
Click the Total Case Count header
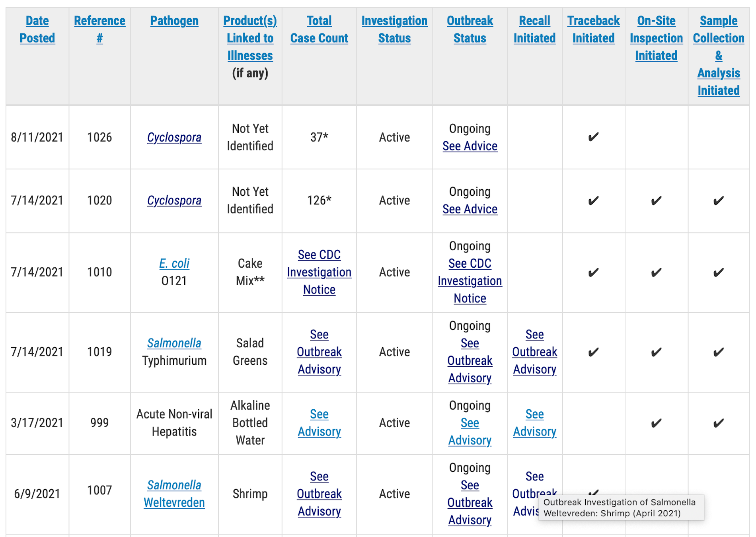click(319, 29)
